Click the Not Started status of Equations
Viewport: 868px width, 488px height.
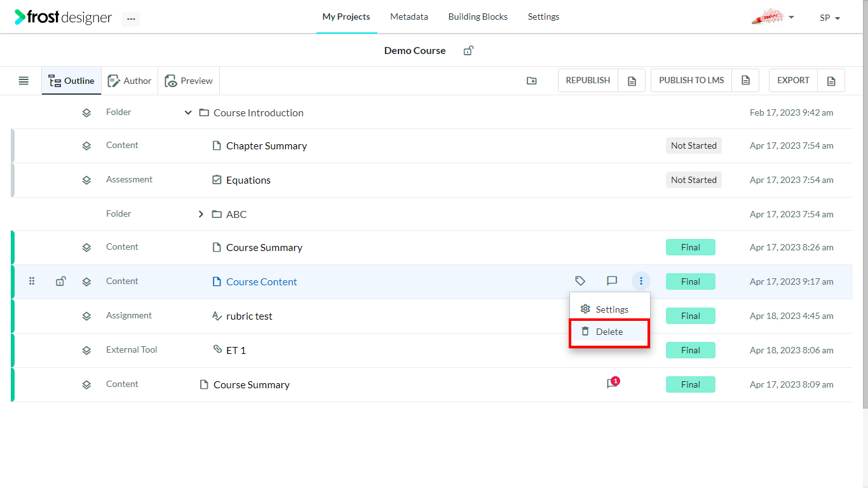pyautogui.click(x=694, y=180)
